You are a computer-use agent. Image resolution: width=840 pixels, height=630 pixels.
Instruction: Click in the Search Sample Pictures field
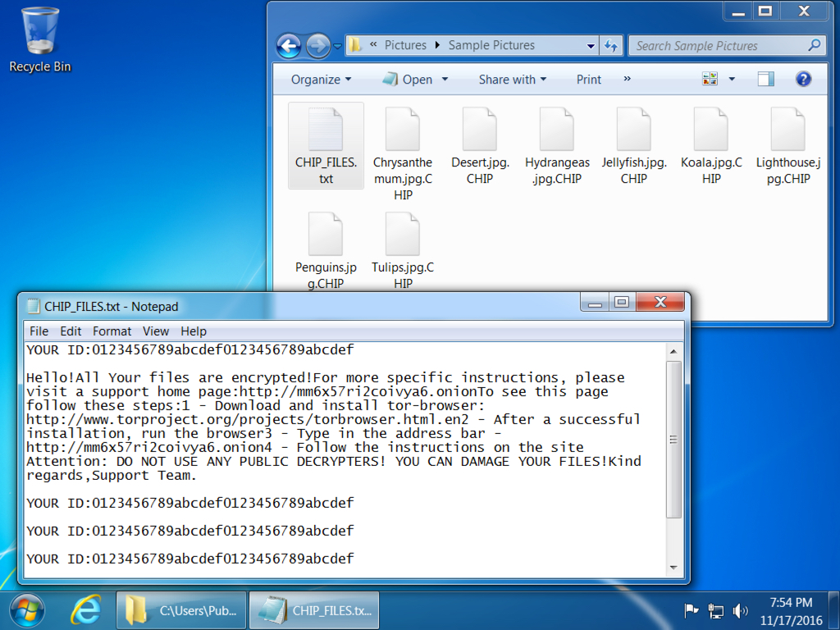pos(722,46)
